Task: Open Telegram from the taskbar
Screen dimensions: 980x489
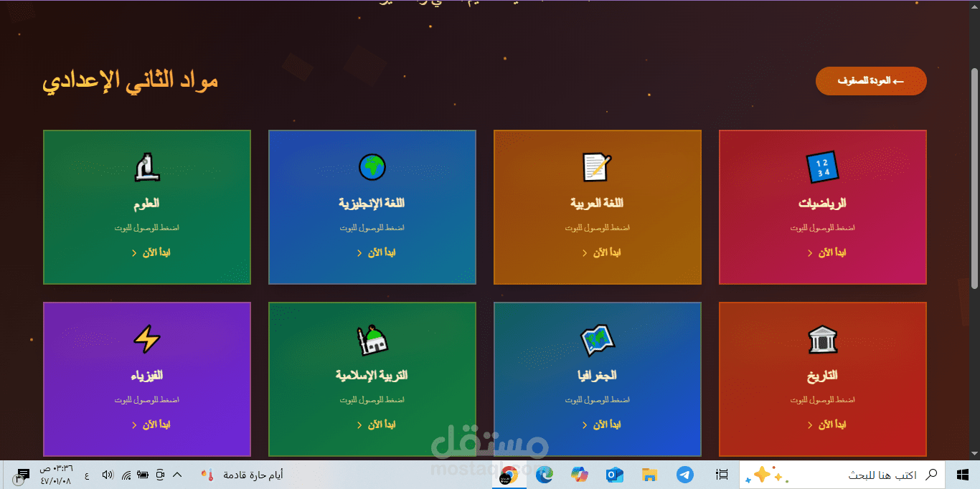Action: [x=685, y=475]
